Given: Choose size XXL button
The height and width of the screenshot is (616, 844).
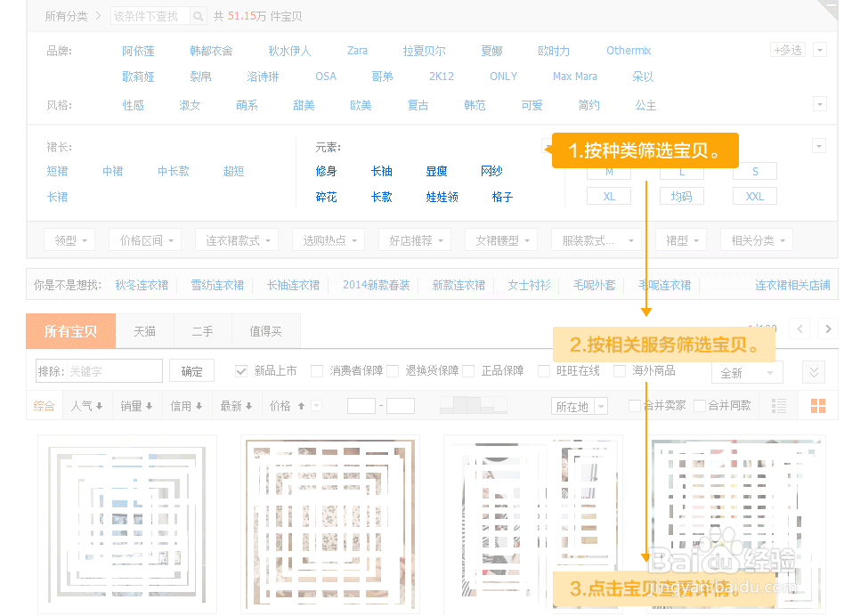Looking at the screenshot, I should click(755, 197).
